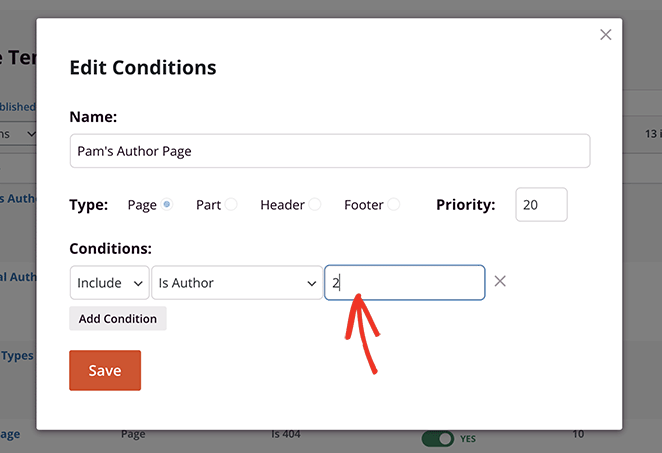Select the Page type radio button

click(x=167, y=205)
